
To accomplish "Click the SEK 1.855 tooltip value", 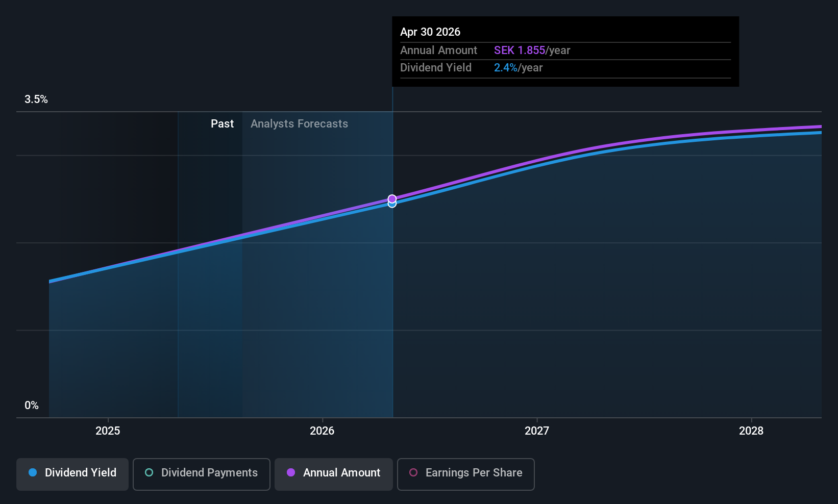I will pos(520,51).
